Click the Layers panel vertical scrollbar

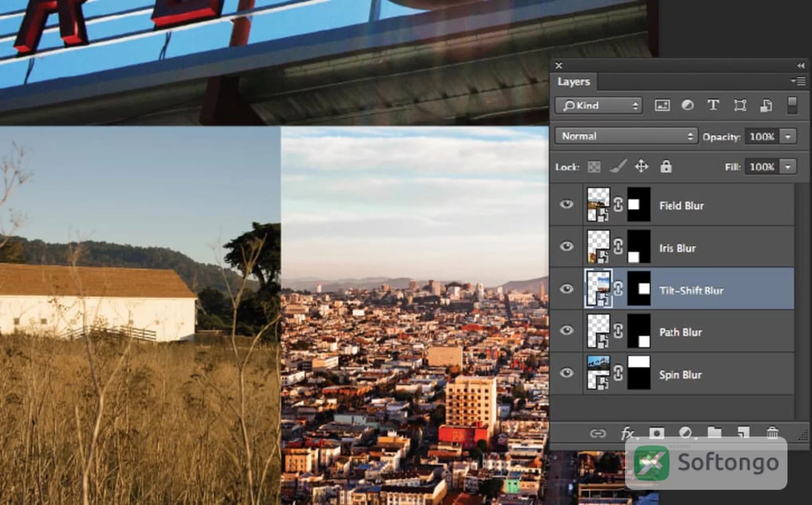[801, 302]
